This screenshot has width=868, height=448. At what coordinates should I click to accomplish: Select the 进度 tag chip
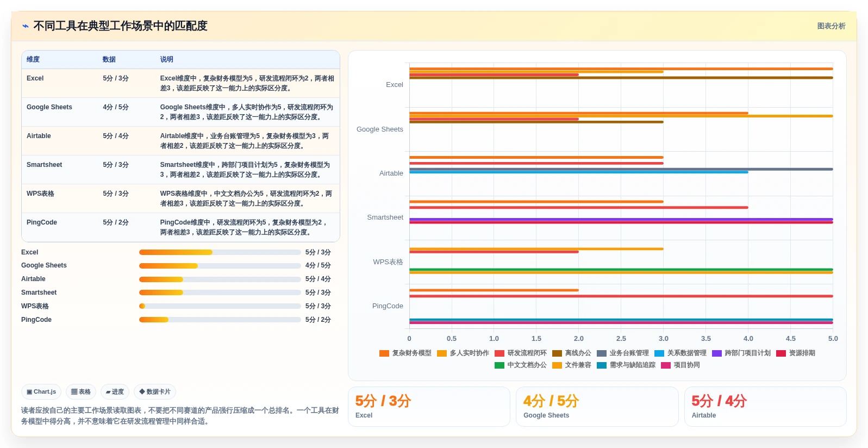pyautogui.click(x=115, y=391)
